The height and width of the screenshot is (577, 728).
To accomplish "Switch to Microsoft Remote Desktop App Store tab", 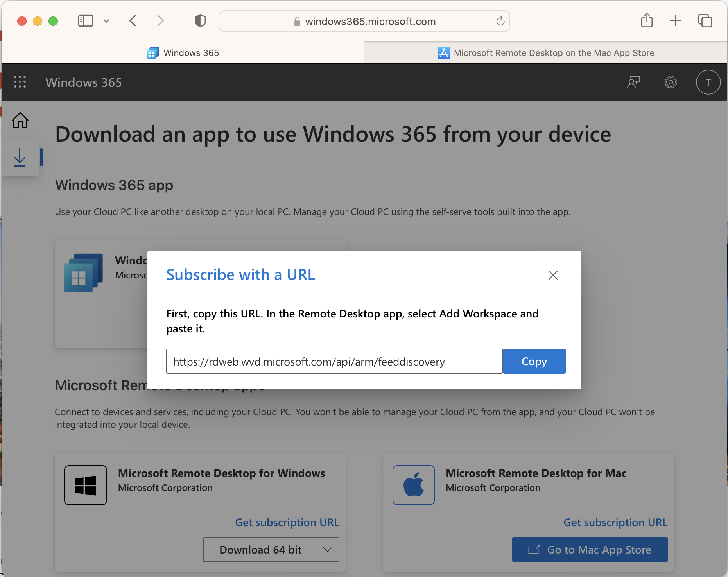I will [x=546, y=53].
